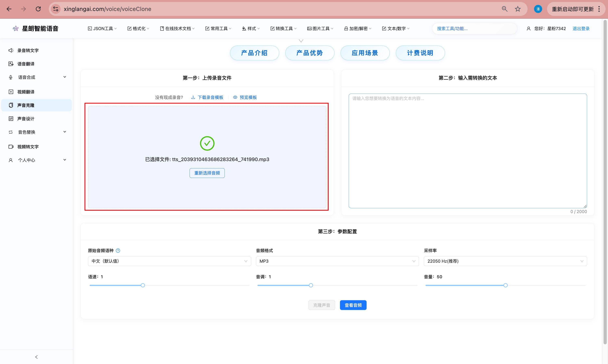Click the 星朗智能语音 logo star icon

(15, 28)
